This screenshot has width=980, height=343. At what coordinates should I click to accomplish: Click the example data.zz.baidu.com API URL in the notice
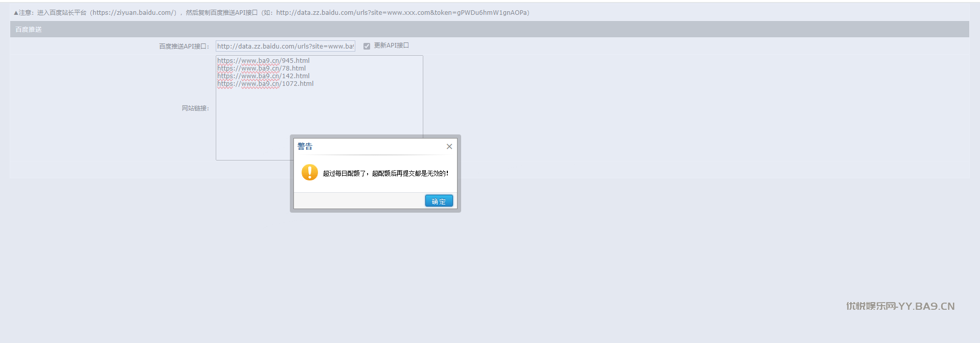click(x=402, y=13)
